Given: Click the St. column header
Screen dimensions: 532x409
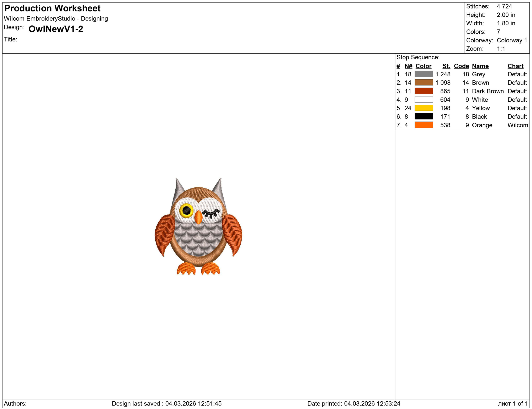Looking at the screenshot, I should click(x=447, y=66).
